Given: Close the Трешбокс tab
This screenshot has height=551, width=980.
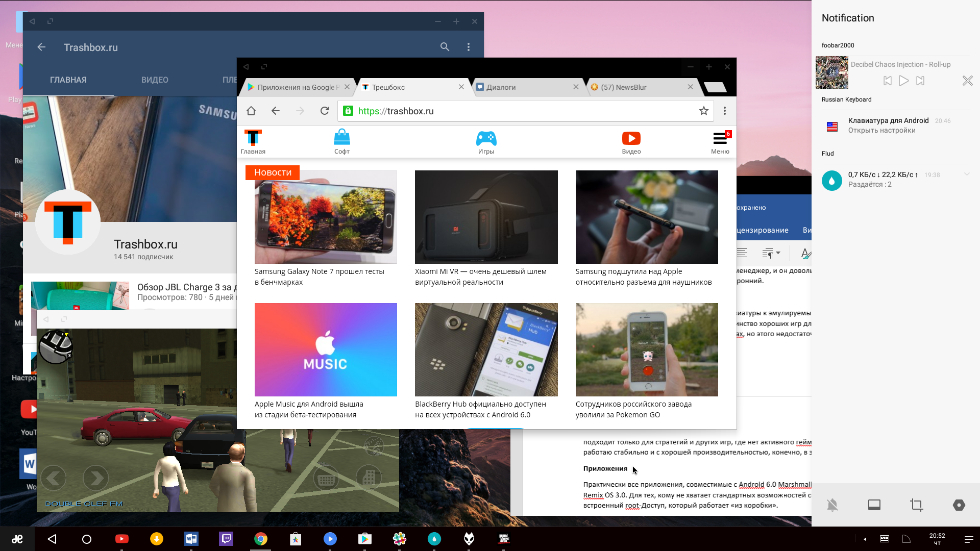Looking at the screenshot, I should [x=461, y=87].
